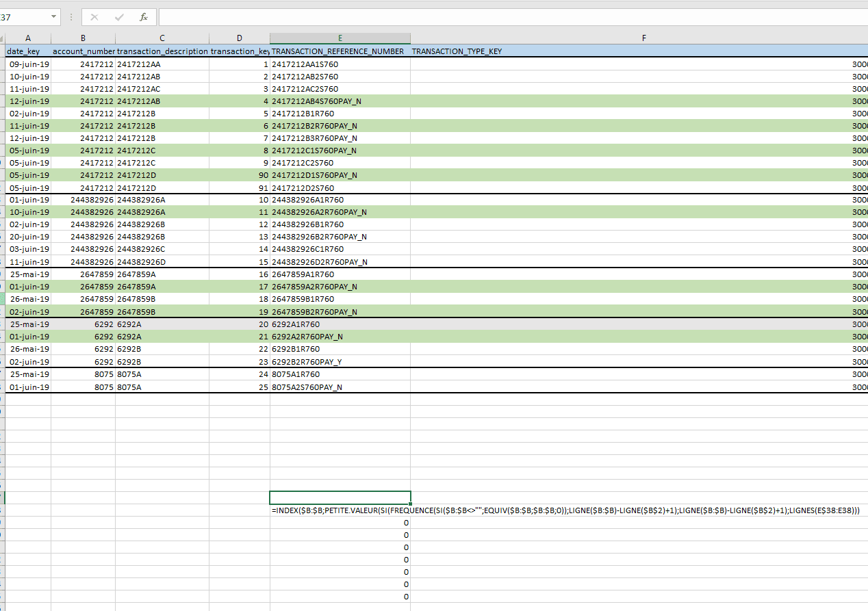The width and height of the screenshot is (868, 611).
Task: Select the date cell 09-juin-19
Action: tap(29, 64)
